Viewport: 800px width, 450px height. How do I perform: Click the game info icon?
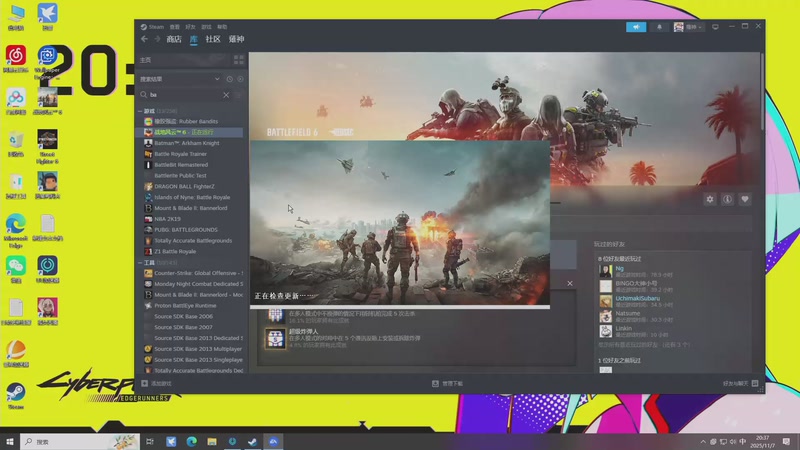tap(727, 199)
